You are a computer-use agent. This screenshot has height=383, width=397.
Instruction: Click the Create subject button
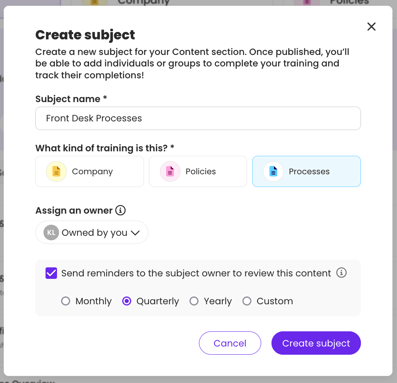pyautogui.click(x=316, y=343)
